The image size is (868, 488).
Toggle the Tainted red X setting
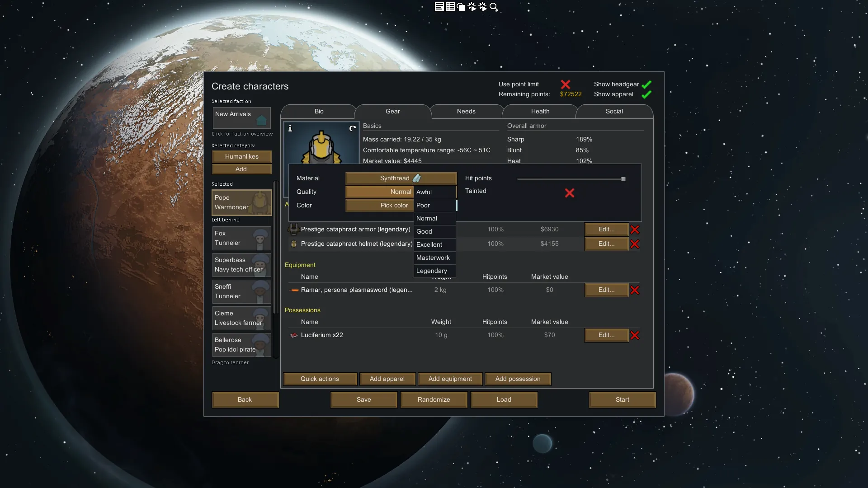click(570, 193)
